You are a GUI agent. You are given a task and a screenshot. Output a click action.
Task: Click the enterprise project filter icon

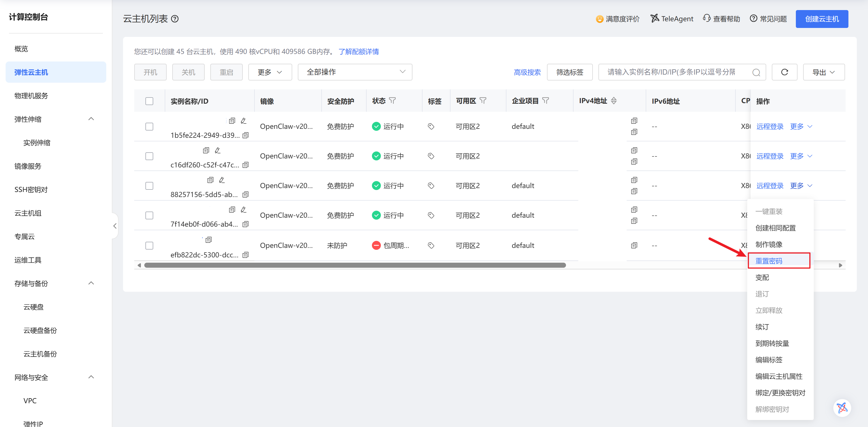[x=546, y=101]
